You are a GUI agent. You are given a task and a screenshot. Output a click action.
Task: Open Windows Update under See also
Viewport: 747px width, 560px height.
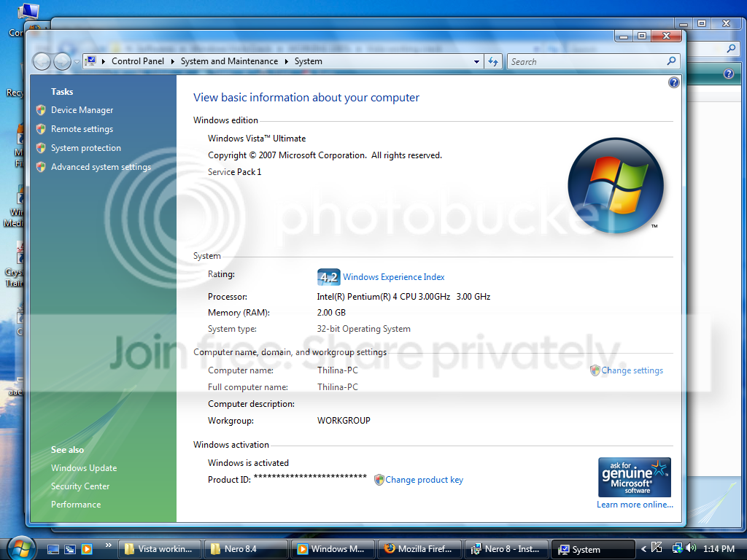coord(84,468)
